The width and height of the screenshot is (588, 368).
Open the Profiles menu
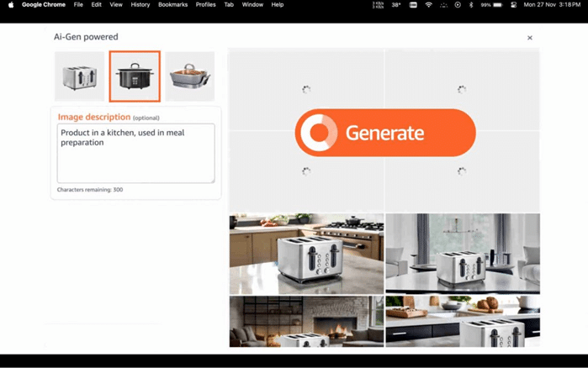[x=205, y=5]
